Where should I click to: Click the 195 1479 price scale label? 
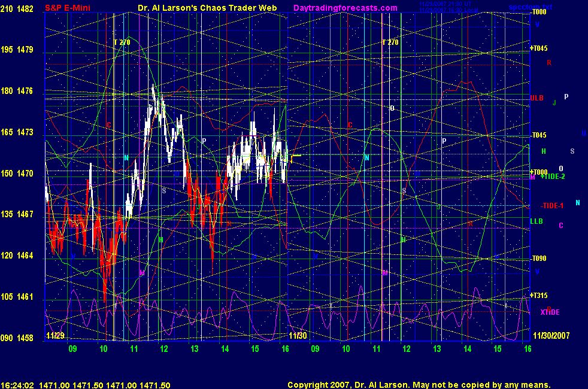tap(17, 50)
